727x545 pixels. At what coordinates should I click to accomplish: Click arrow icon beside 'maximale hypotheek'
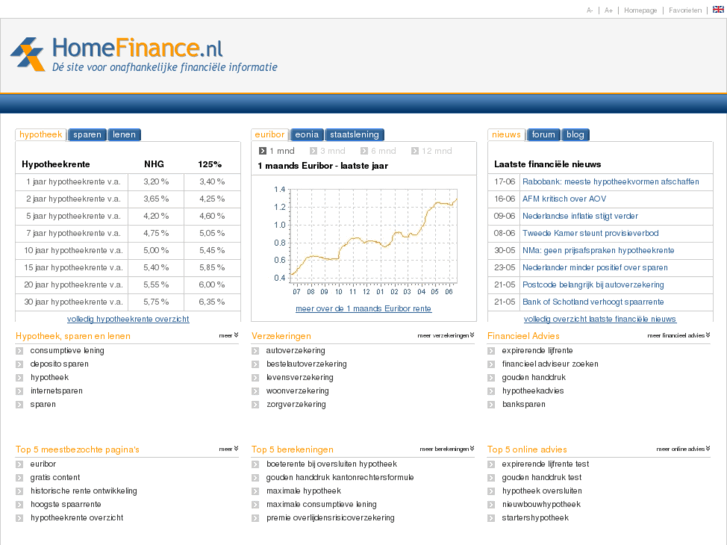[x=255, y=491]
